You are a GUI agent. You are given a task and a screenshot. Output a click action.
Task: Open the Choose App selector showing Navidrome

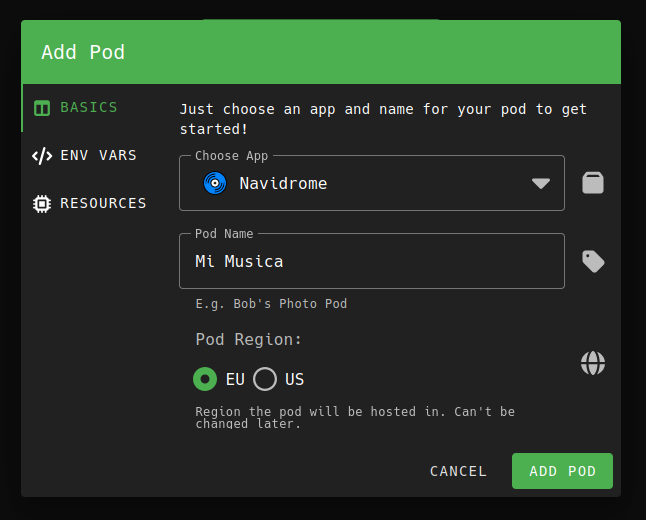click(370, 183)
